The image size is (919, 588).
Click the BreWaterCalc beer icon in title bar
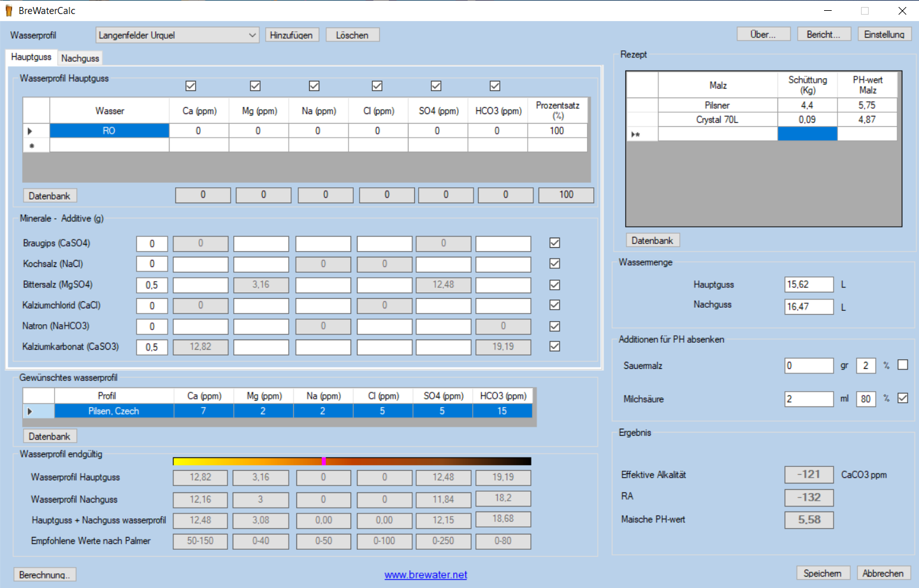coord(9,11)
